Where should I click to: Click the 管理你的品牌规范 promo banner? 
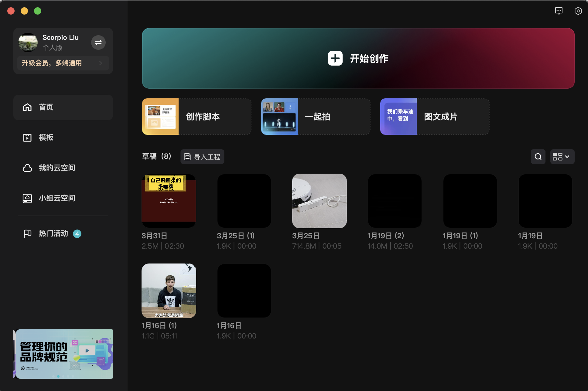coord(64,354)
